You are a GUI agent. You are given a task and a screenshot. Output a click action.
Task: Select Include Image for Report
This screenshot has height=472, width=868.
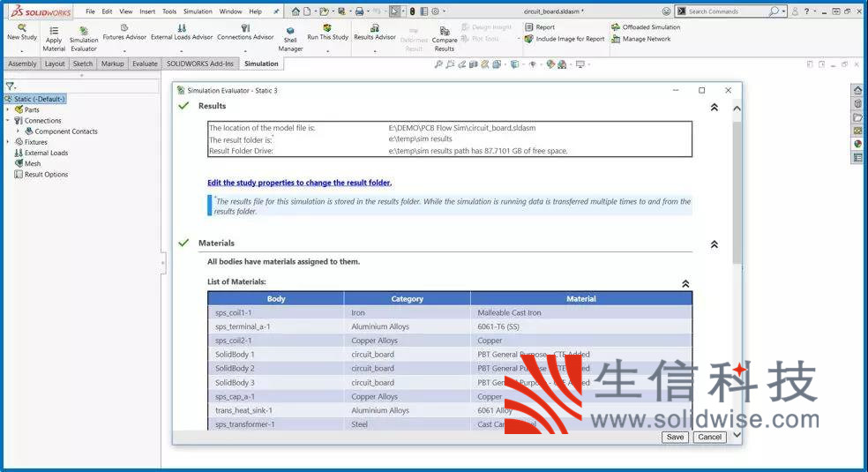coord(565,39)
